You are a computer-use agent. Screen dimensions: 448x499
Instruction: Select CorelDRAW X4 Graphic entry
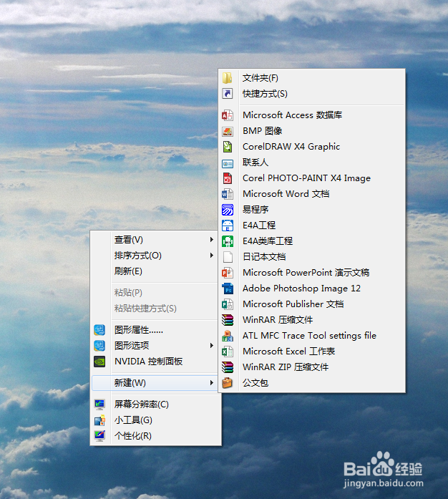coord(312,147)
